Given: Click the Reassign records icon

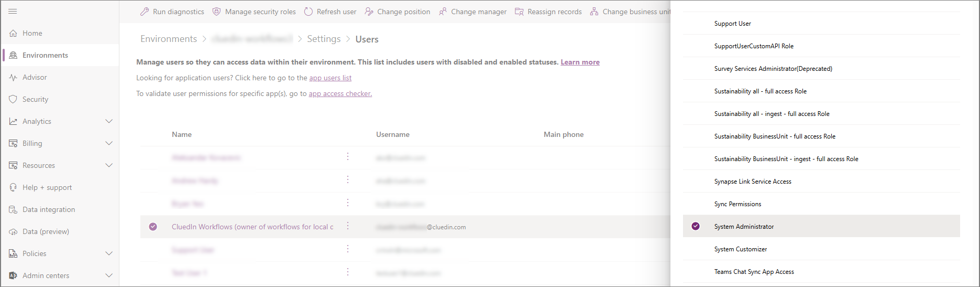Looking at the screenshot, I should tap(519, 12).
